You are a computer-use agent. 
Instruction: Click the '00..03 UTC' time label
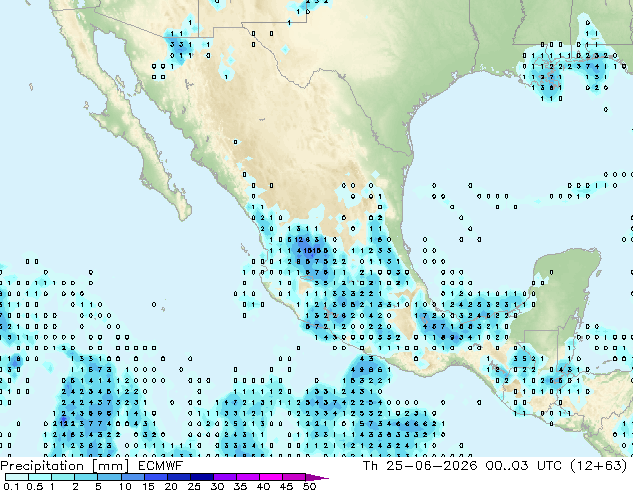pyautogui.click(x=524, y=466)
